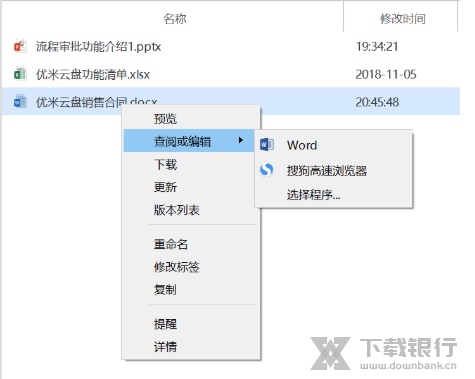This screenshot has width=475, height=379.
Task: Click the modified time 19:34:21
Action: point(377,46)
